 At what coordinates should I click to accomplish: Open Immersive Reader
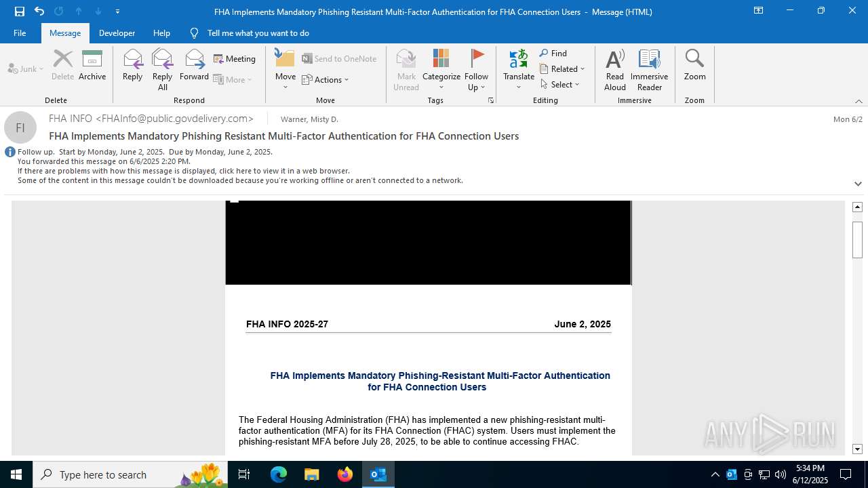coord(649,70)
